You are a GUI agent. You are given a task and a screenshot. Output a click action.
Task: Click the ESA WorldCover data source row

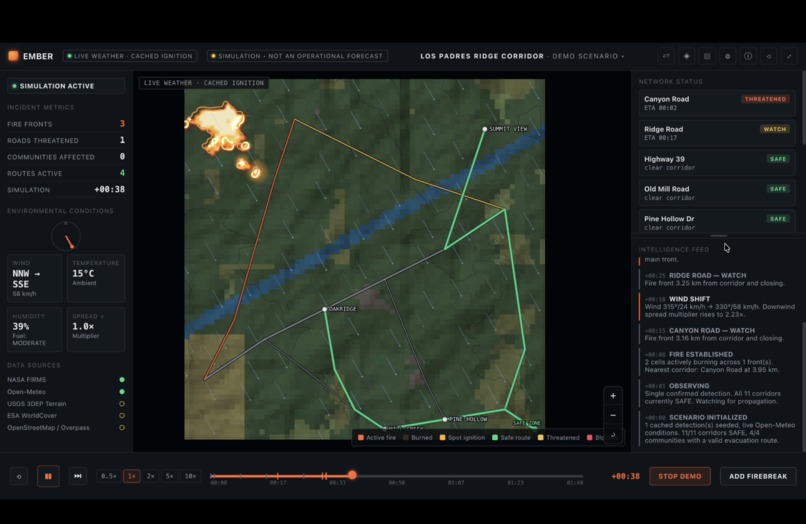(x=66, y=415)
